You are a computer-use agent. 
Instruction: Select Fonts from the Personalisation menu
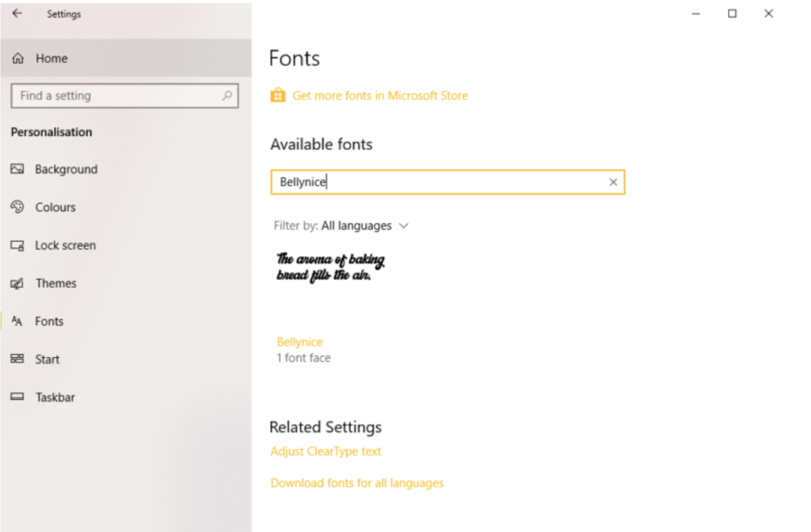click(x=49, y=321)
